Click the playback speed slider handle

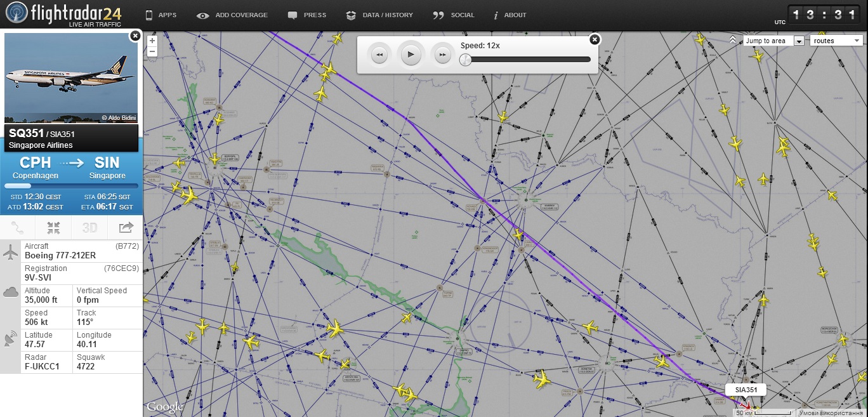[x=466, y=60]
